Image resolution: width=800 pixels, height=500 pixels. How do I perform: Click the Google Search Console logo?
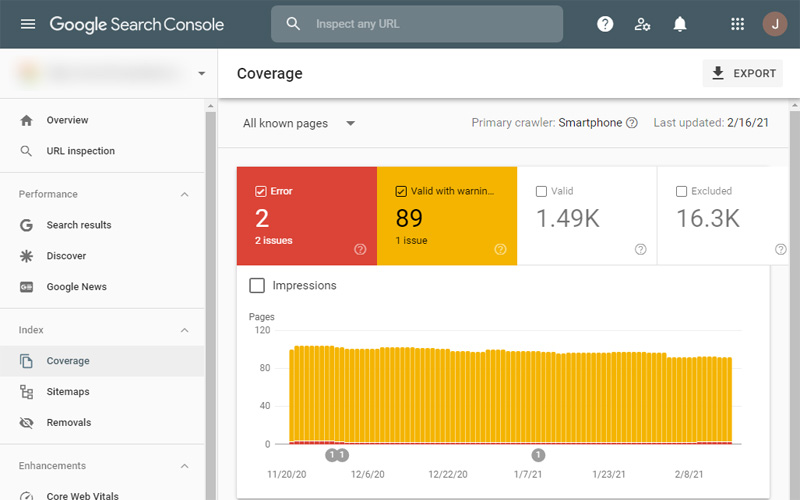[x=137, y=24]
